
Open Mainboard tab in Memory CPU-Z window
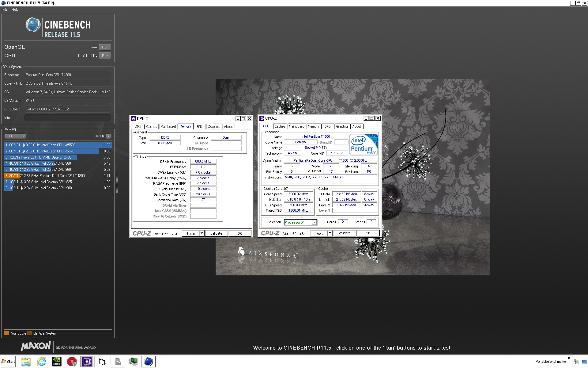click(168, 127)
